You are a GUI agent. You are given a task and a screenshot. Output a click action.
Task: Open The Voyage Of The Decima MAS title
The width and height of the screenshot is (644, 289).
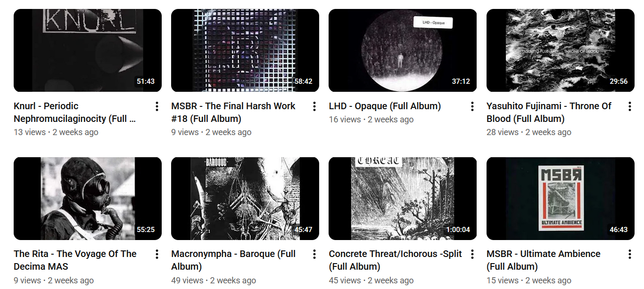pos(75,260)
